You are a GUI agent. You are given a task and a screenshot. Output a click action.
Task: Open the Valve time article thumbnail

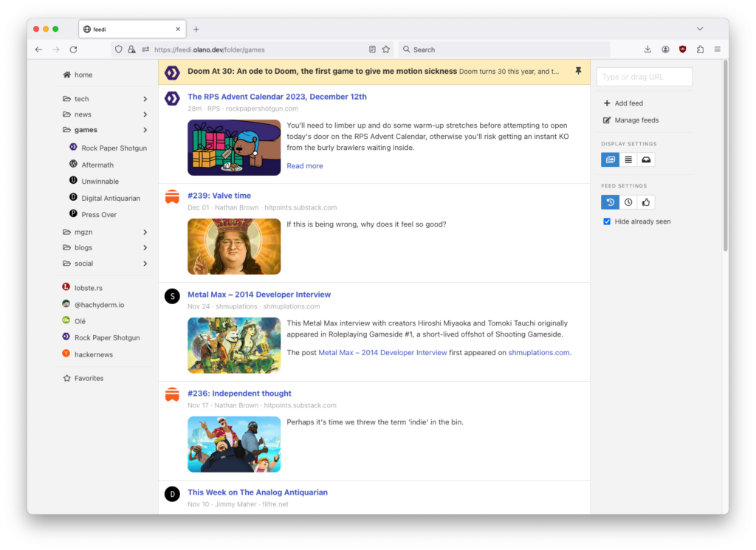pyautogui.click(x=234, y=247)
